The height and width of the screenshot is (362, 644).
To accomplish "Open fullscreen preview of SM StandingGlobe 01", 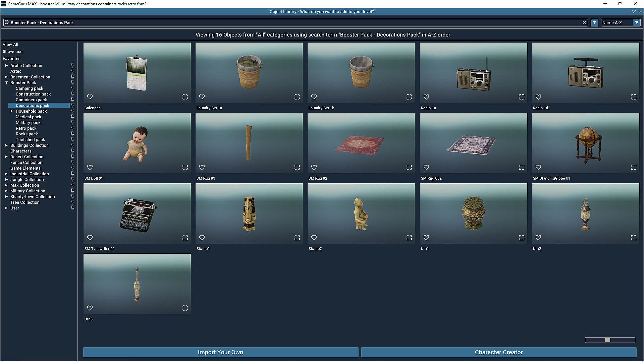I will (x=633, y=167).
